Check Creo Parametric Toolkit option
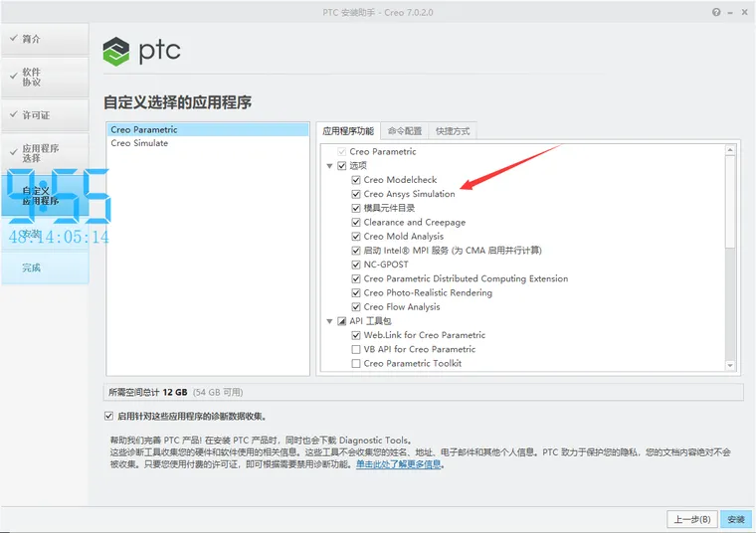Image resolution: width=756 pixels, height=533 pixels. click(356, 363)
